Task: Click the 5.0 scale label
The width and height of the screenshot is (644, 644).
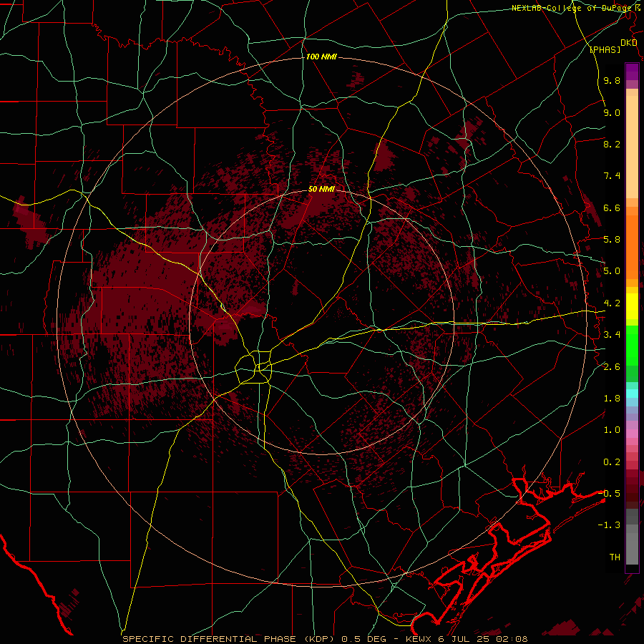Action: (612, 271)
